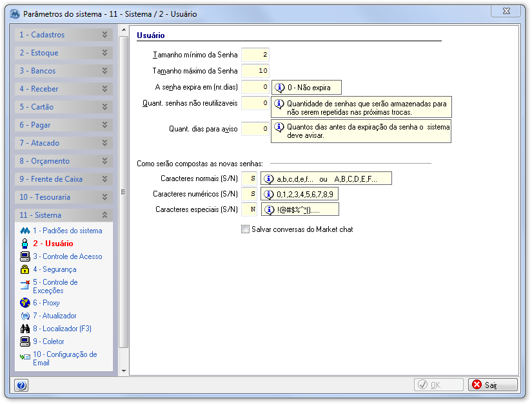This screenshot has height=404, width=532.
Task: Expand the 1 - Cadastros section
Action: point(64,35)
